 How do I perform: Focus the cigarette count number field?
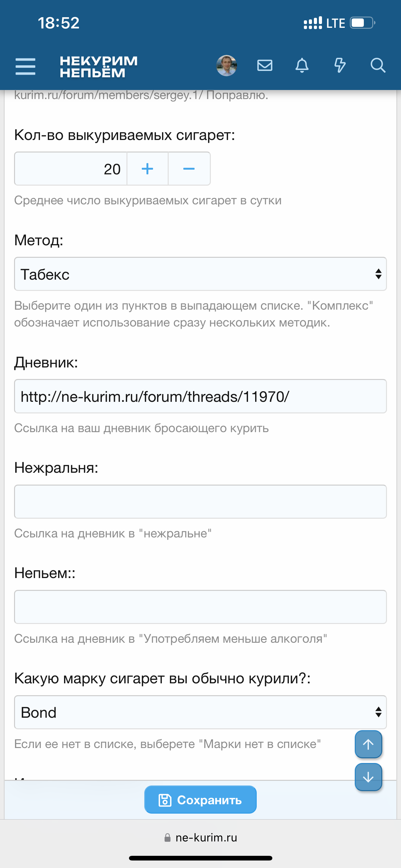pos(71,169)
